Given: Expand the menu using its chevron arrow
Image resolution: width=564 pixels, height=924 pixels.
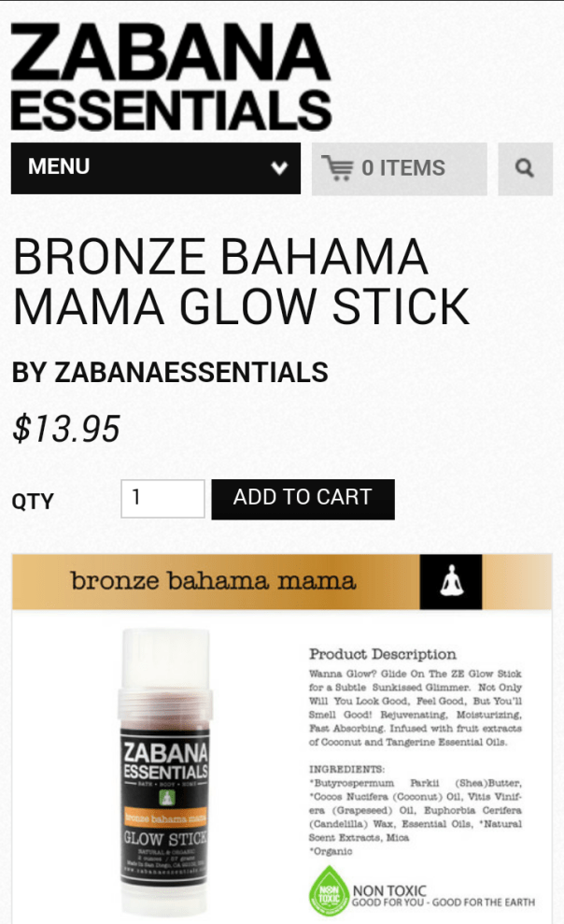Looking at the screenshot, I should pos(278,169).
